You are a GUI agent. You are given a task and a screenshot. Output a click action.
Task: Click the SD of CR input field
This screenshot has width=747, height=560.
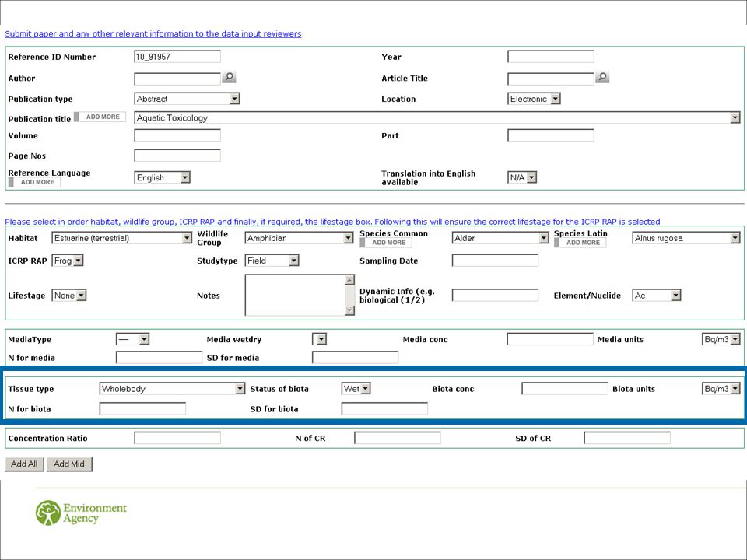coord(627,438)
